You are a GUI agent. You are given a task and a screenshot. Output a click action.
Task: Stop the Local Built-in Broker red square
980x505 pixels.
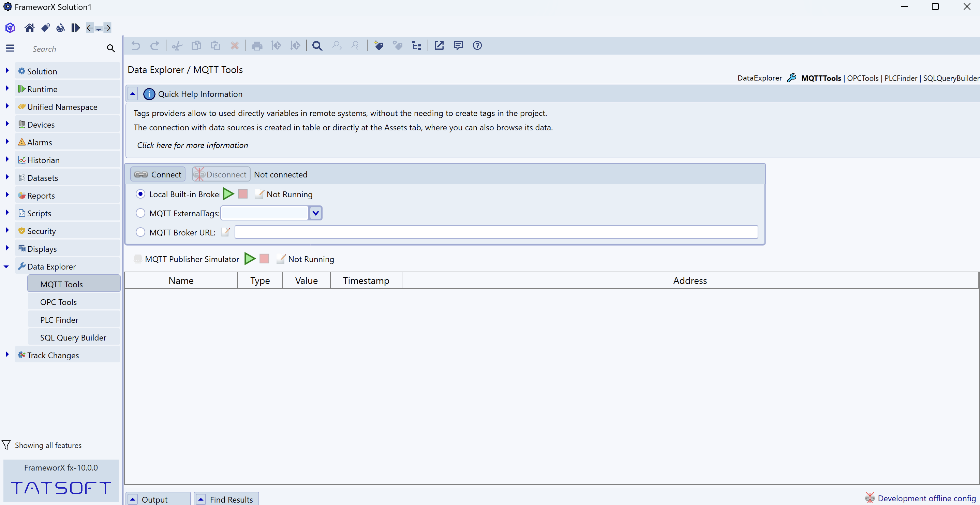click(x=243, y=194)
